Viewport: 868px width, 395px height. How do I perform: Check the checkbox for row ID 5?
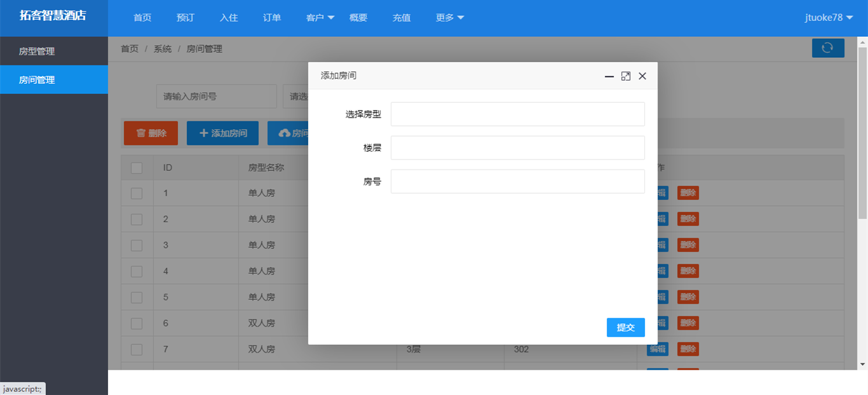tap(137, 297)
